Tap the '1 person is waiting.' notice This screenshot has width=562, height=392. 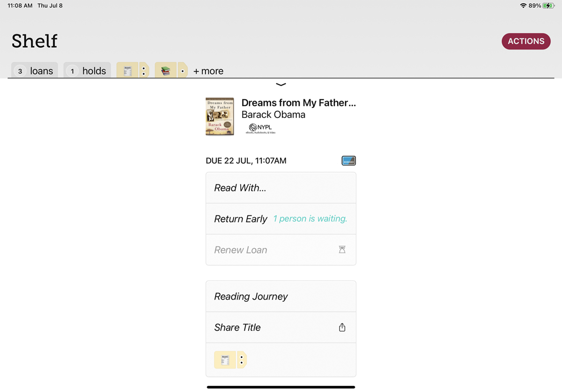(310, 219)
